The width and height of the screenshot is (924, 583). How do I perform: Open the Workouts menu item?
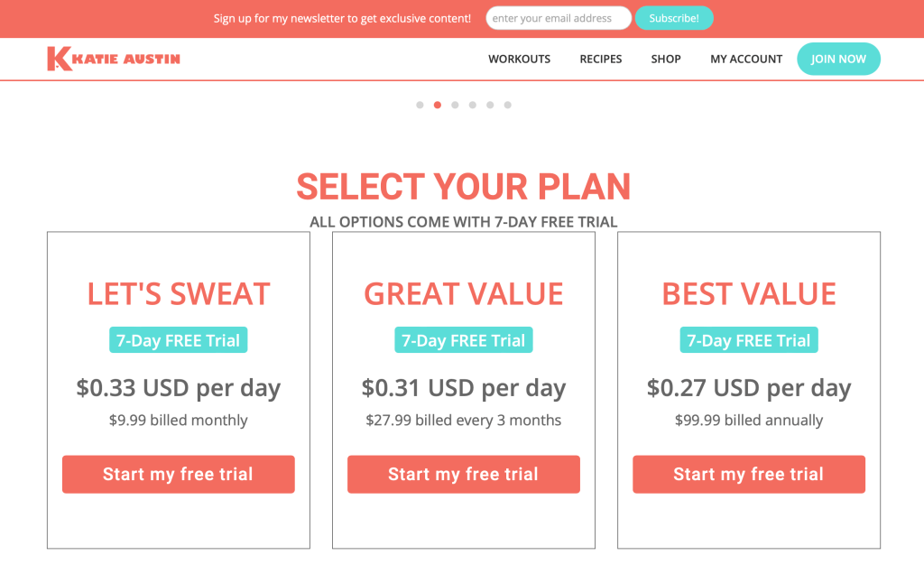point(519,59)
